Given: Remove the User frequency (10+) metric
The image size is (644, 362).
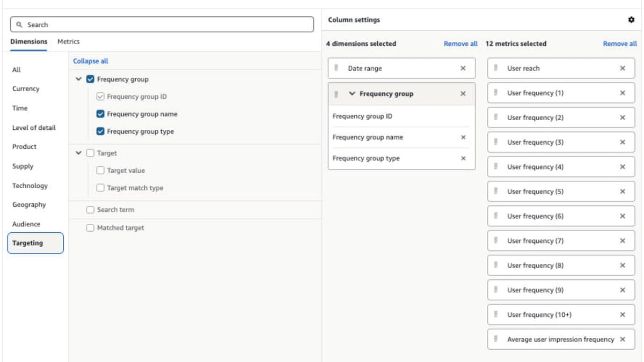Looking at the screenshot, I should click(623, 315).
